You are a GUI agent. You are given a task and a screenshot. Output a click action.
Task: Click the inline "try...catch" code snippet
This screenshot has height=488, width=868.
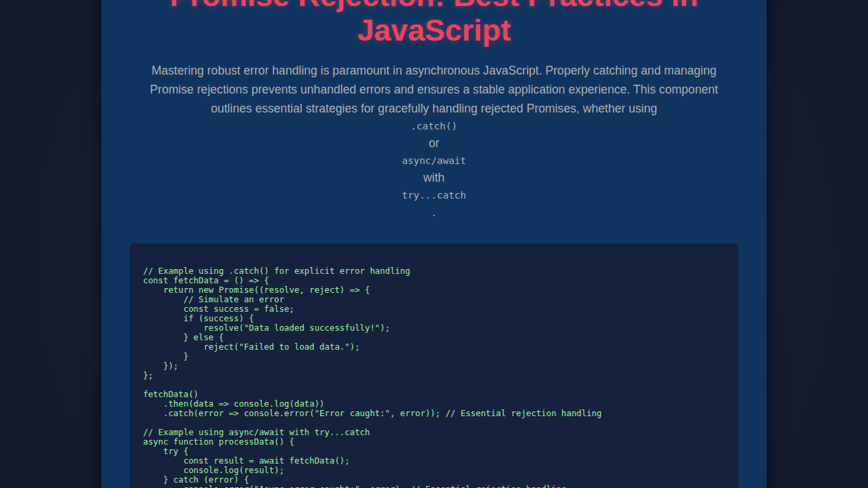click(x=433, y=195)
